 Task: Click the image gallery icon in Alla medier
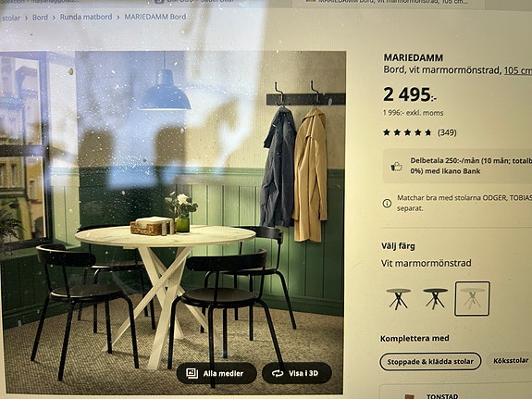pyautogui.click(x=192, y=373)
